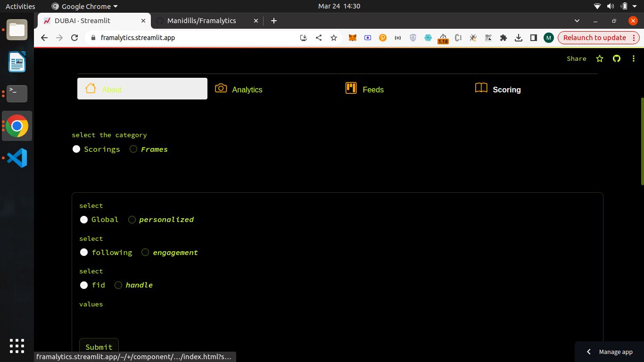The height and width of the screenshot is (362, 644).
Task: Open the grey shield extension icon
Action: point(413,38)
